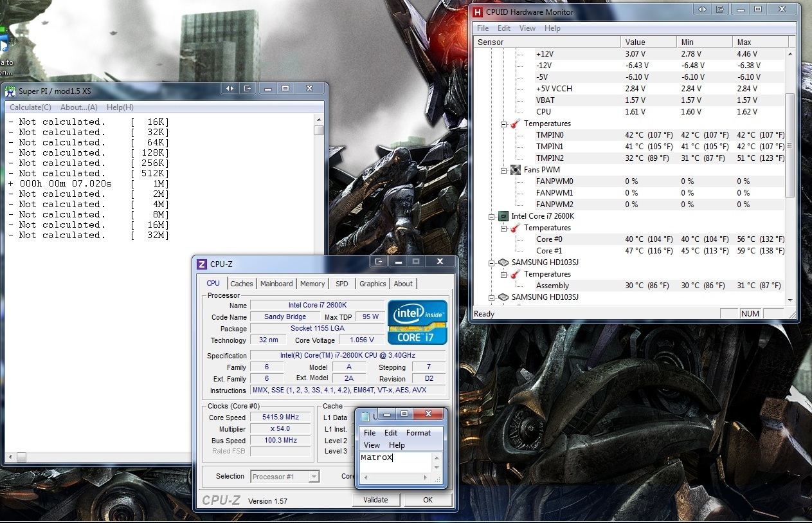Collapse the Fans PWM tree node
The width and height of the screenshot is (812, 523).
pyautogui.click(x=505, y=170)
